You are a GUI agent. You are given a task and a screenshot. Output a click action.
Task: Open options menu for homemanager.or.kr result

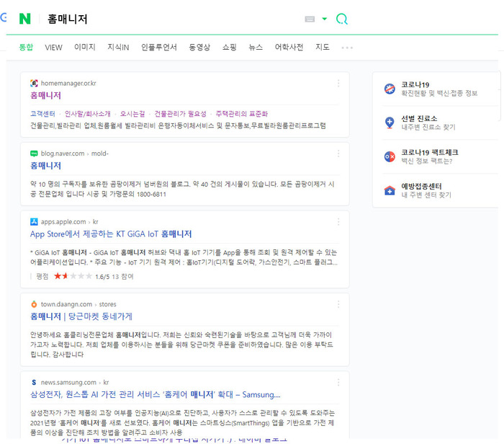coord(338,83)
